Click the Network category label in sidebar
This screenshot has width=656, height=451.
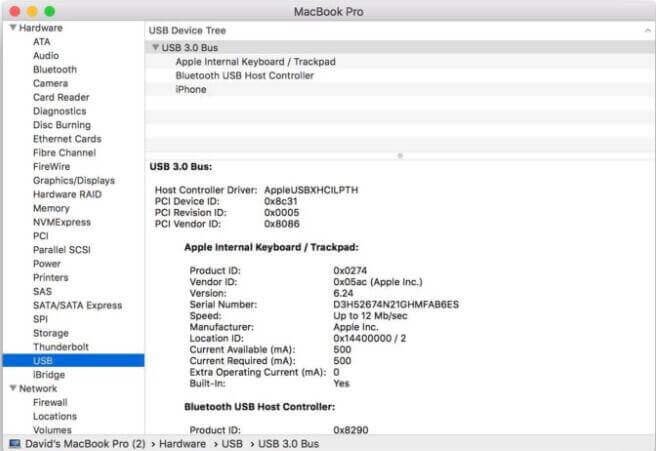tap(38, 388)
